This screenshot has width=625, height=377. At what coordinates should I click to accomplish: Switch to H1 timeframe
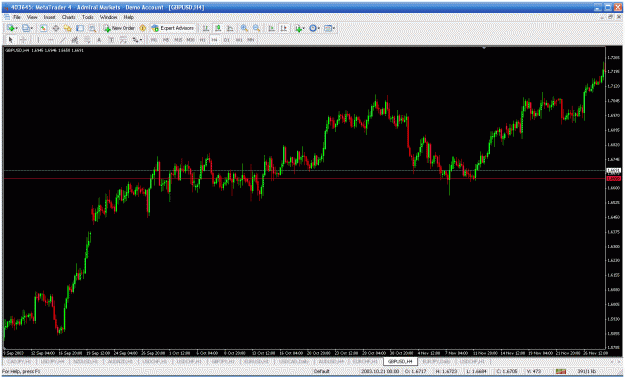click(x=202, y=40)
